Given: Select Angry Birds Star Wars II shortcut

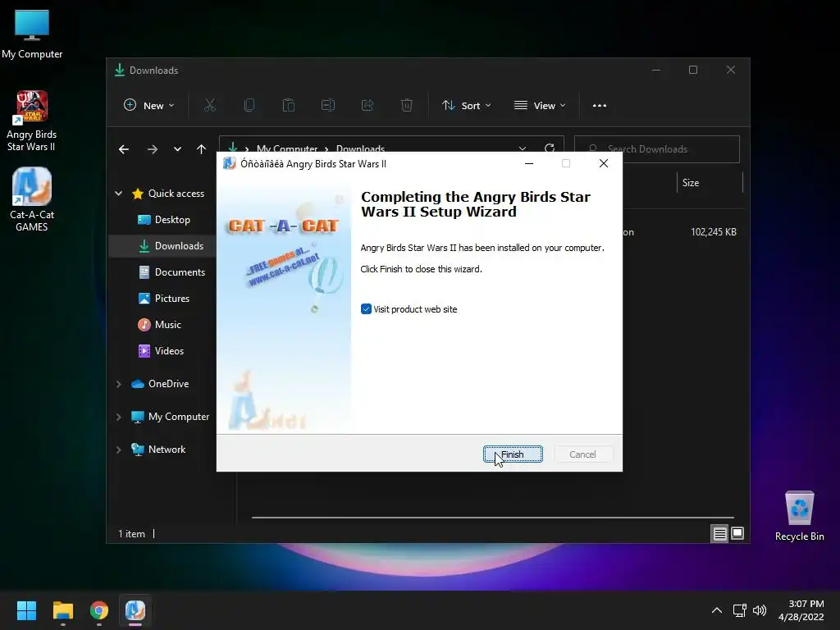Looking at the screenshot, I should point(32,121).
